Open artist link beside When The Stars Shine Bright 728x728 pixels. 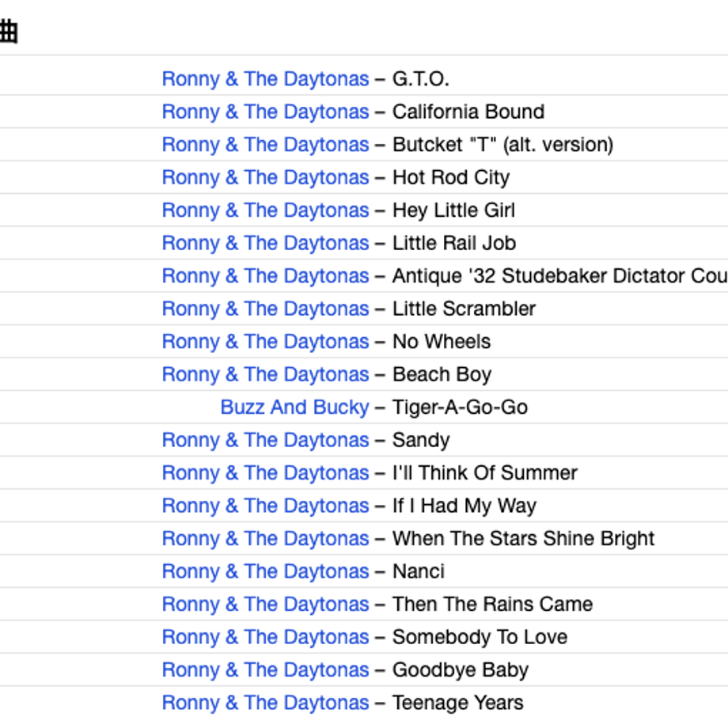pyautogui.click(x=265, y=539)
